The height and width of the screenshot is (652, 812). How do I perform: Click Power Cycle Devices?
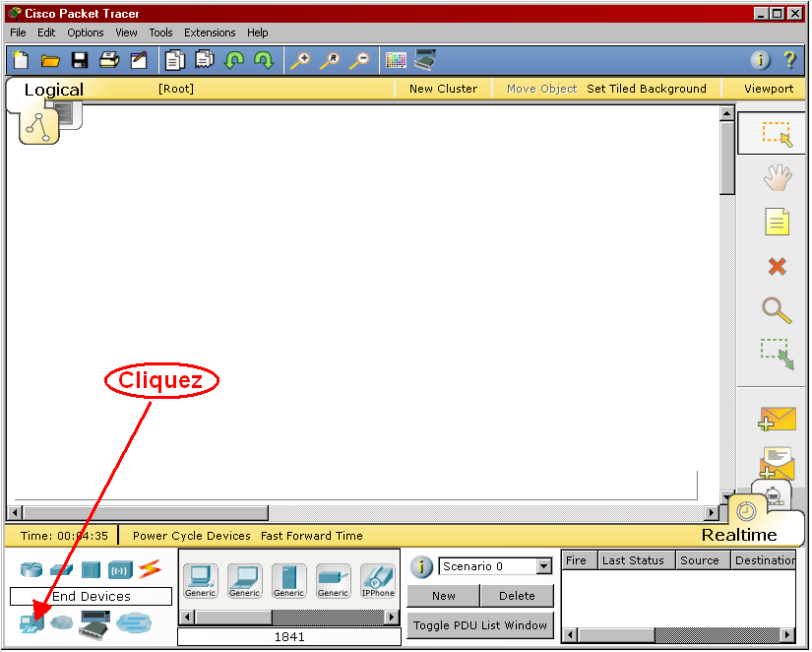(192, 536)
